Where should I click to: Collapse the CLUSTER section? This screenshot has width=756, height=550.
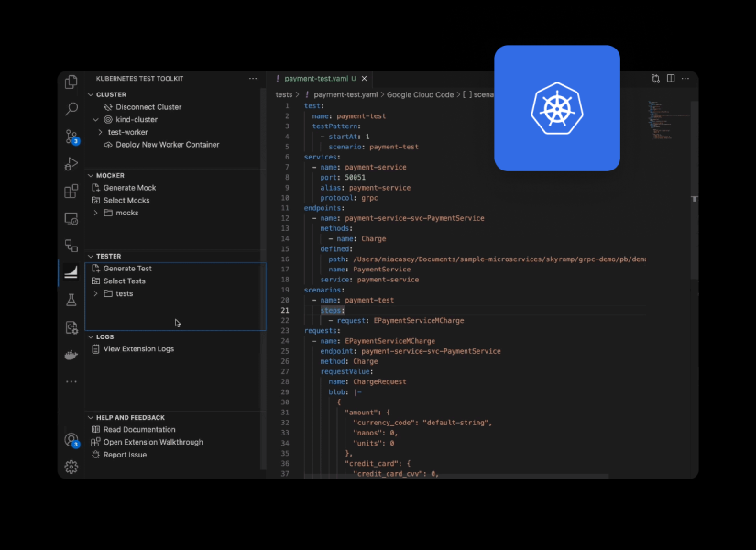(x=91, y=94)
